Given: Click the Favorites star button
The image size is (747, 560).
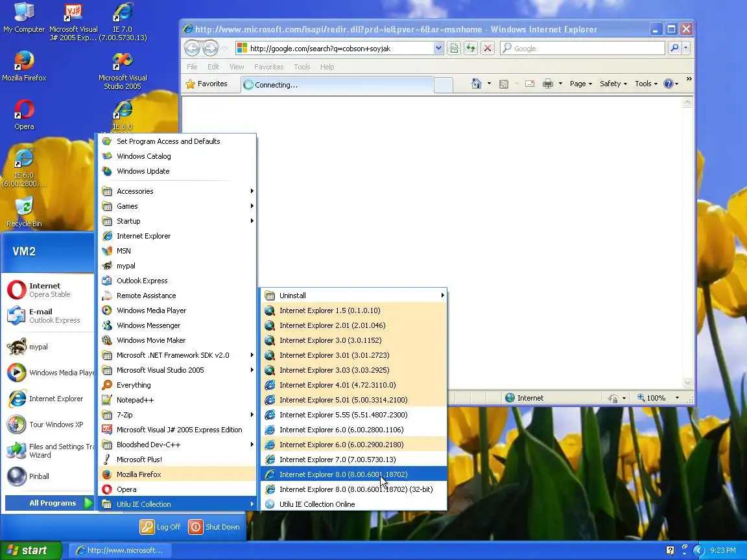Looking at the screenshot, I should (206, 84).
